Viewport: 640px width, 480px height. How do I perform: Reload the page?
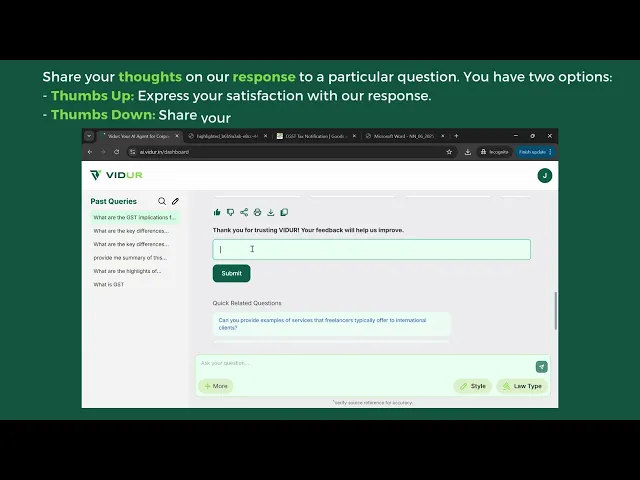(117, 152)
